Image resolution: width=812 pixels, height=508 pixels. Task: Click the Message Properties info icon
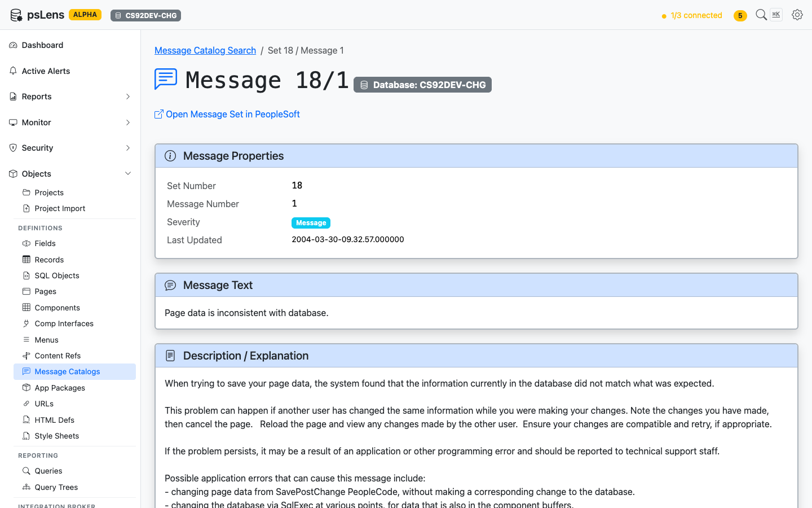[170, 156]
